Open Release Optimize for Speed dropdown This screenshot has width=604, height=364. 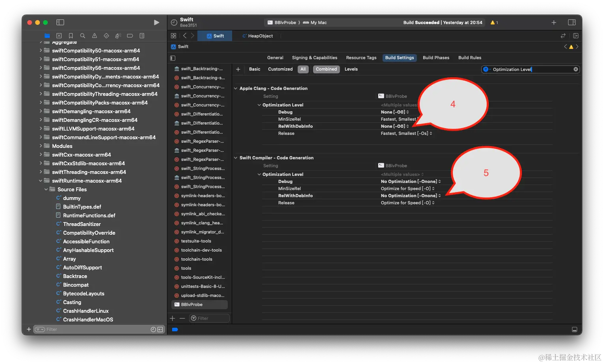(407, 203)
